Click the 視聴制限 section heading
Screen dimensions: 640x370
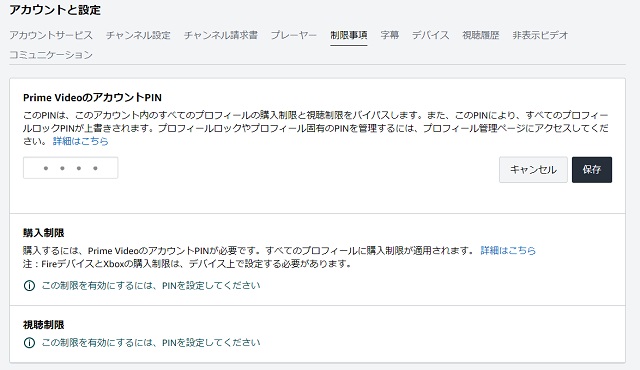point(44,325)
